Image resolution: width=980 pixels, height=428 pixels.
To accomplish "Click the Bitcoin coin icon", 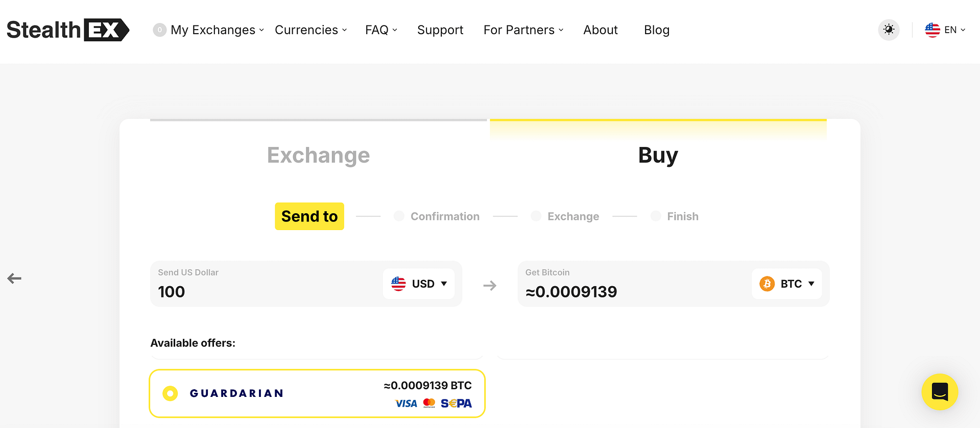I will point(767,284).
